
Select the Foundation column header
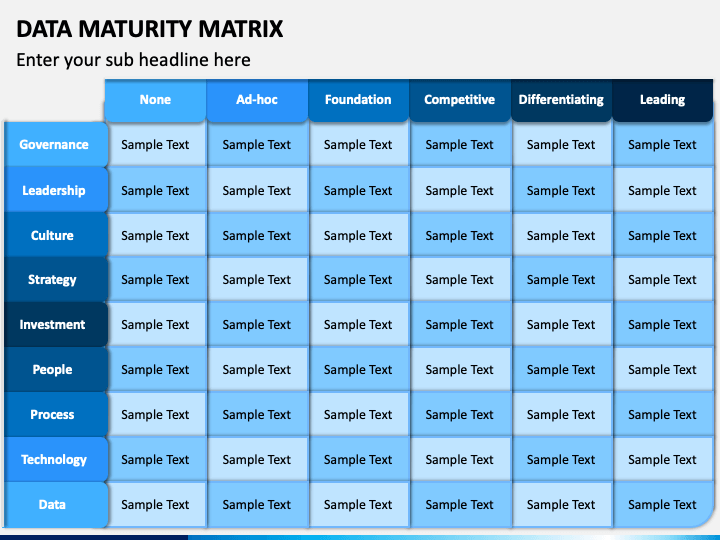click(358, 100)
